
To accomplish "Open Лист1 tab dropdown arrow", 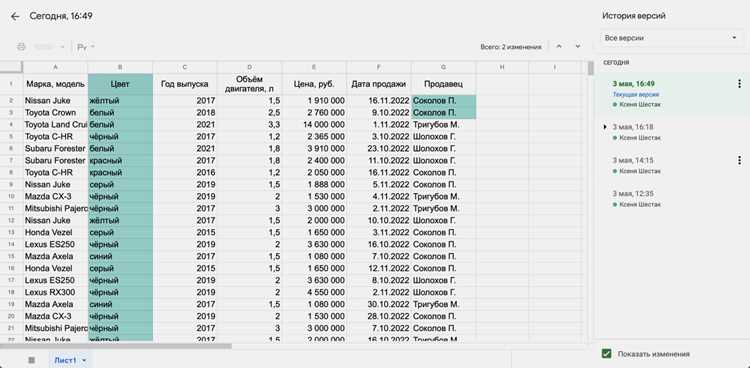I will point(85,360).
